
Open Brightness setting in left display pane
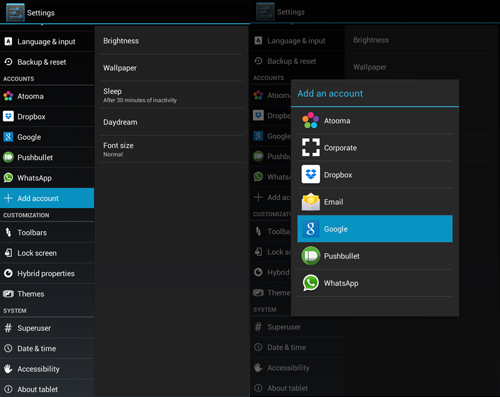pos(171,41)
